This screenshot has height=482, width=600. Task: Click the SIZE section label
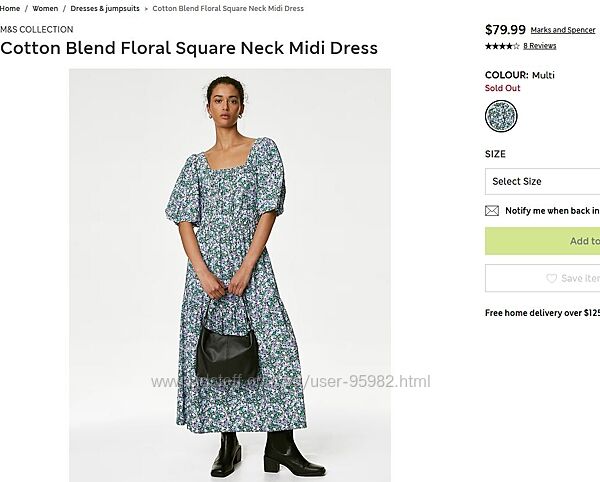(x=495, y=154)
